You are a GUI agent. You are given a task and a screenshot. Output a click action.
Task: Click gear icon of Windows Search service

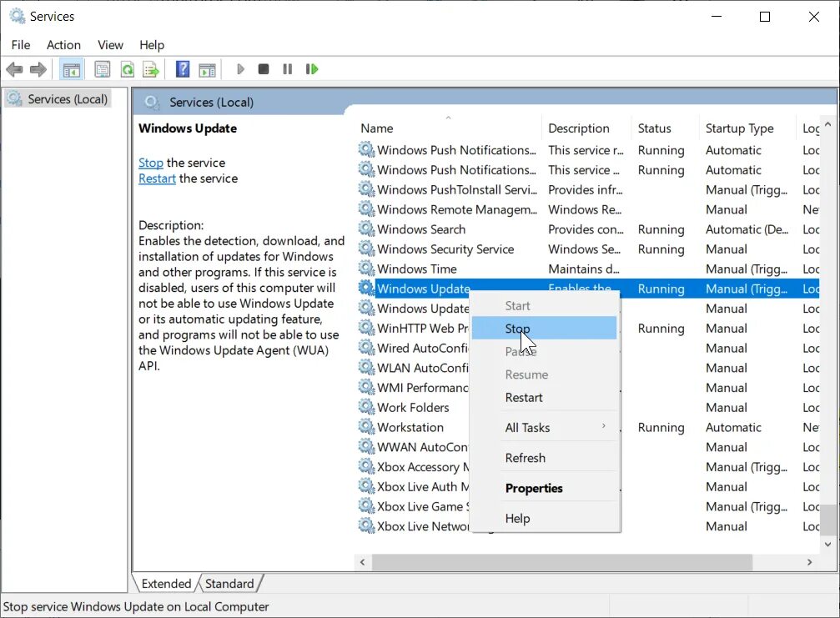366,229
